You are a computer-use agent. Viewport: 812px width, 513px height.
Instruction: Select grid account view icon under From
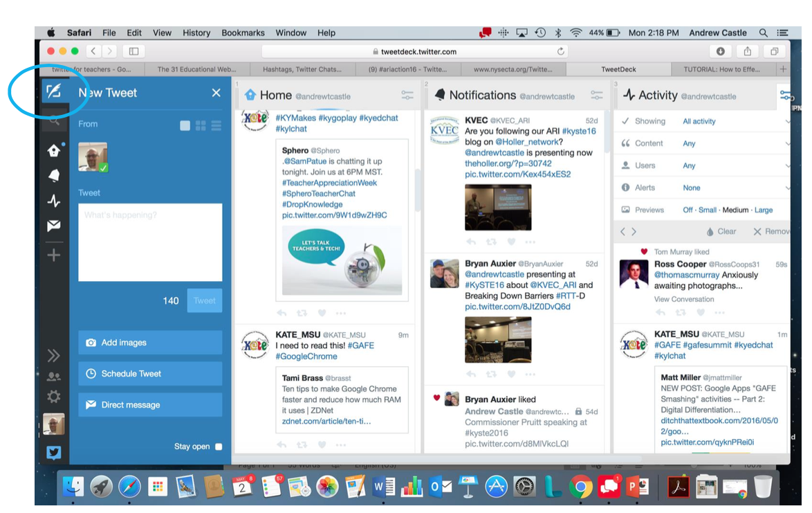click(201, 125)
